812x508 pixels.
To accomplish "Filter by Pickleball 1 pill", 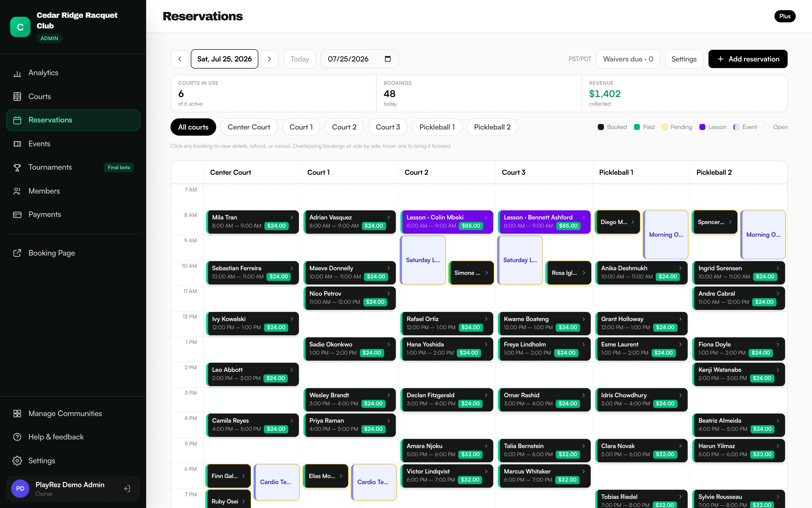I will coord(437,127).
